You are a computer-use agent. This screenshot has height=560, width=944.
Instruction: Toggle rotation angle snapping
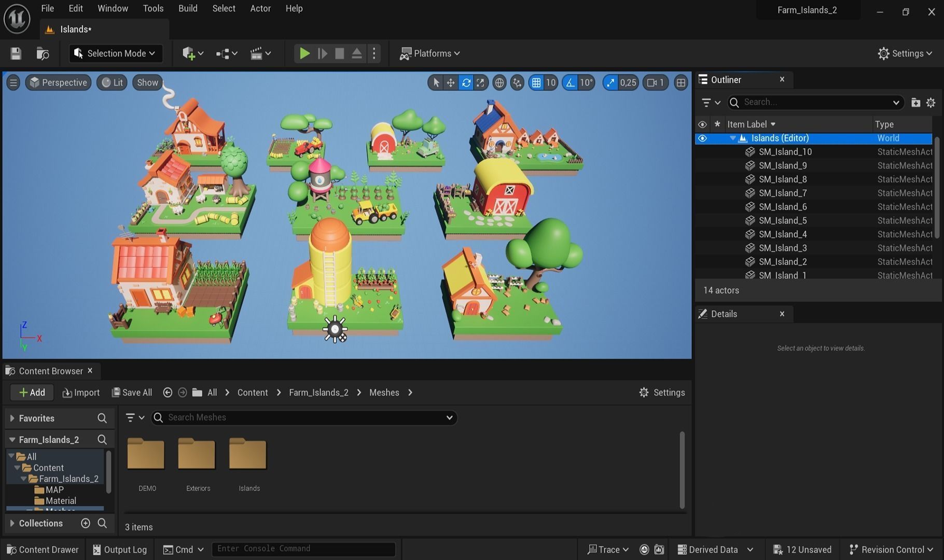coord(570,82)
